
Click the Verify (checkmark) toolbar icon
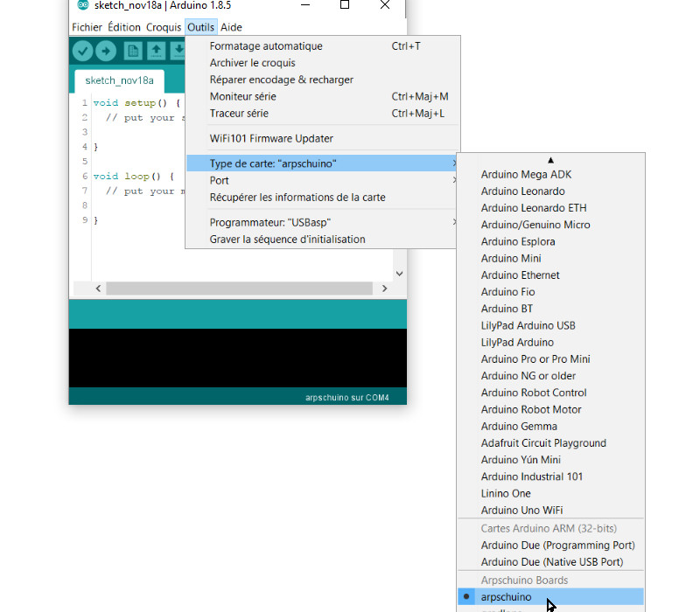click(x=82, y=51)
